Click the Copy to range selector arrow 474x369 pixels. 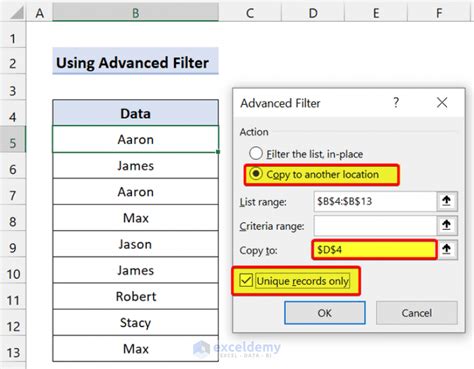pos(447,250)
